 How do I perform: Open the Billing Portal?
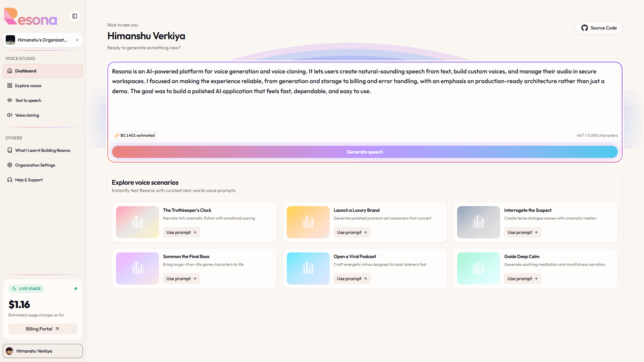click(43, 329)
